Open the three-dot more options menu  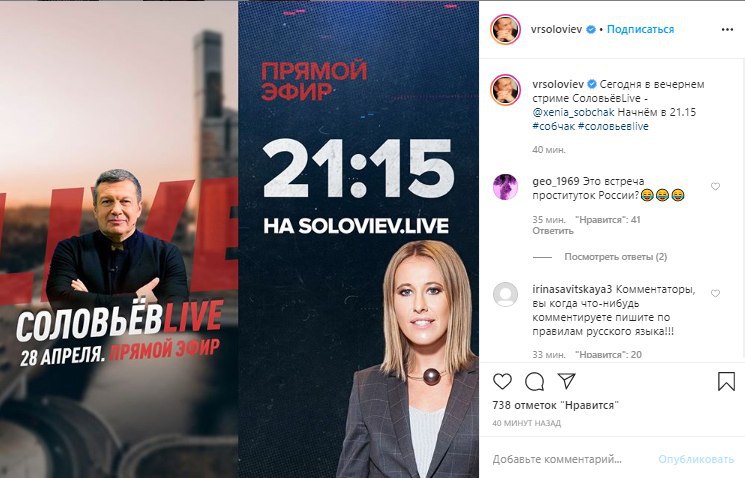(727, 29)
